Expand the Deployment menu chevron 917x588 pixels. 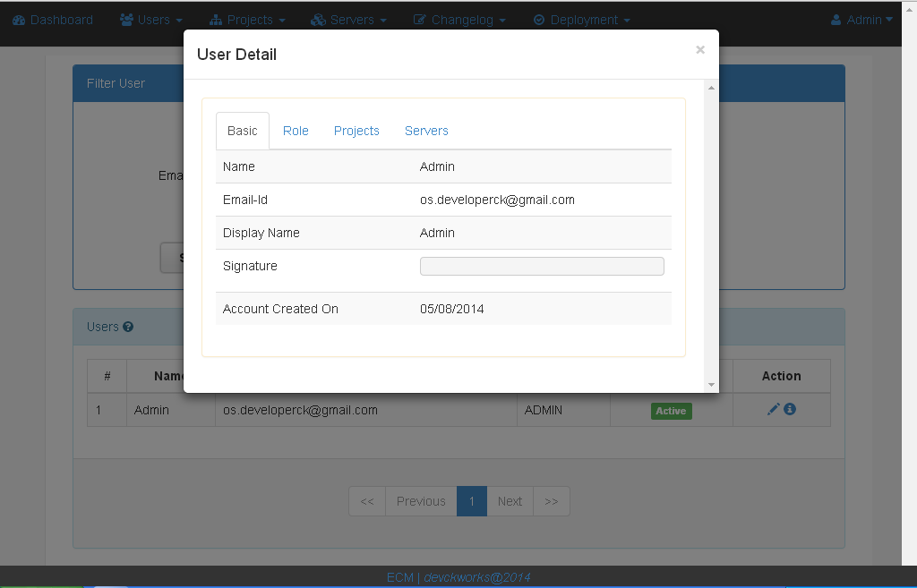pyautogui.click(x=626, y=19)
